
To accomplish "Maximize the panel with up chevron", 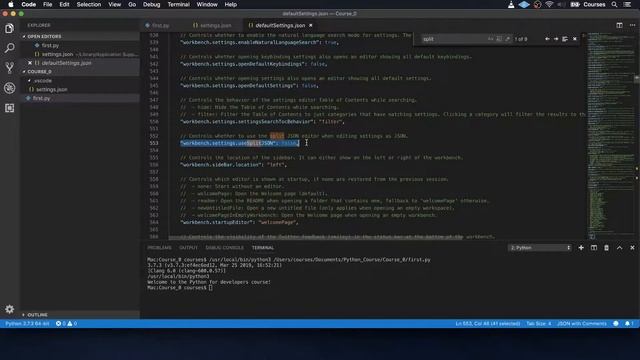I will click(620, 248).
